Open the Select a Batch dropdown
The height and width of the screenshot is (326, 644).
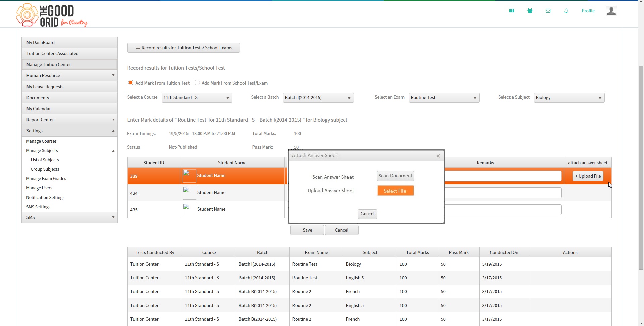click(318, 98)
